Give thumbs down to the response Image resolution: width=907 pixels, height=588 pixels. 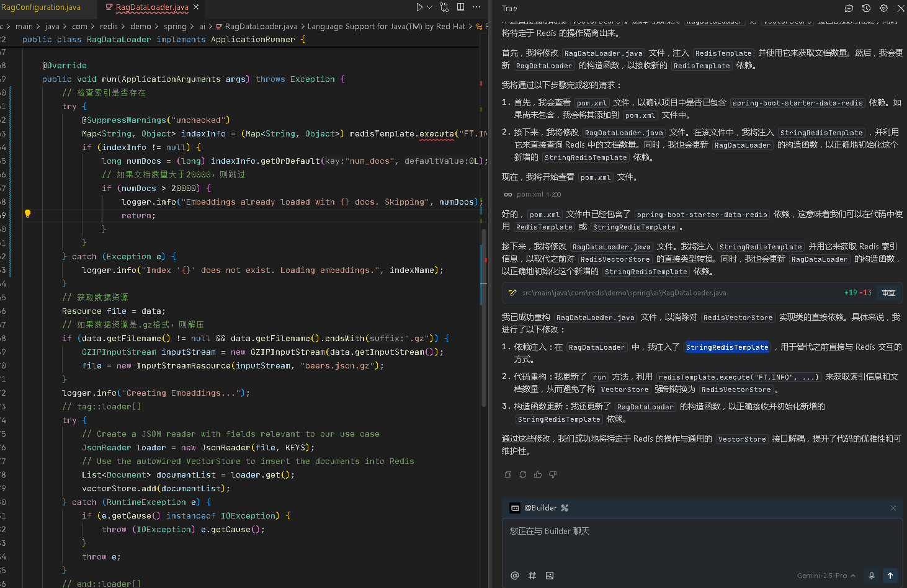coord(553,474)
